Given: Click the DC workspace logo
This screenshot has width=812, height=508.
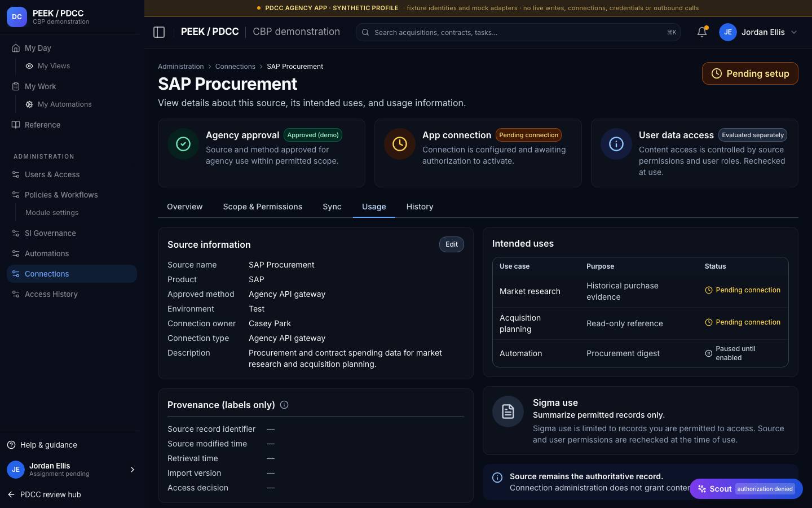Looking at the screenshot, I should point(17,17).
